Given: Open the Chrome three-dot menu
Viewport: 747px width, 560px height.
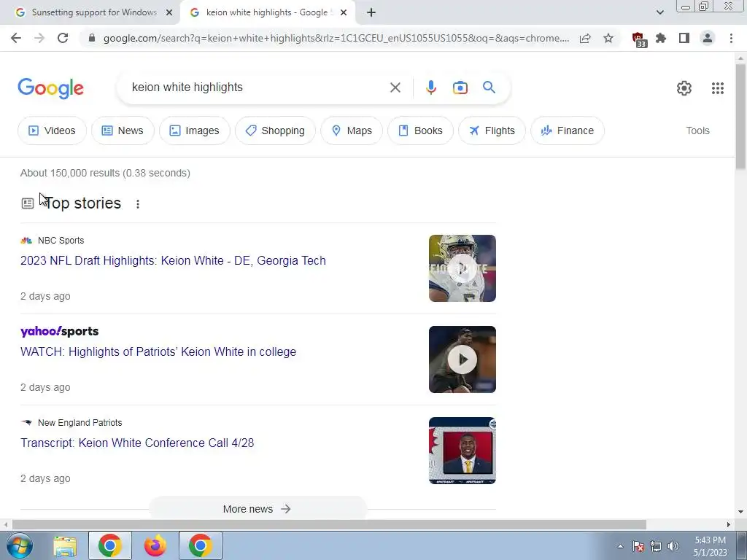Looking at the screenshot, I should point(731,38).
